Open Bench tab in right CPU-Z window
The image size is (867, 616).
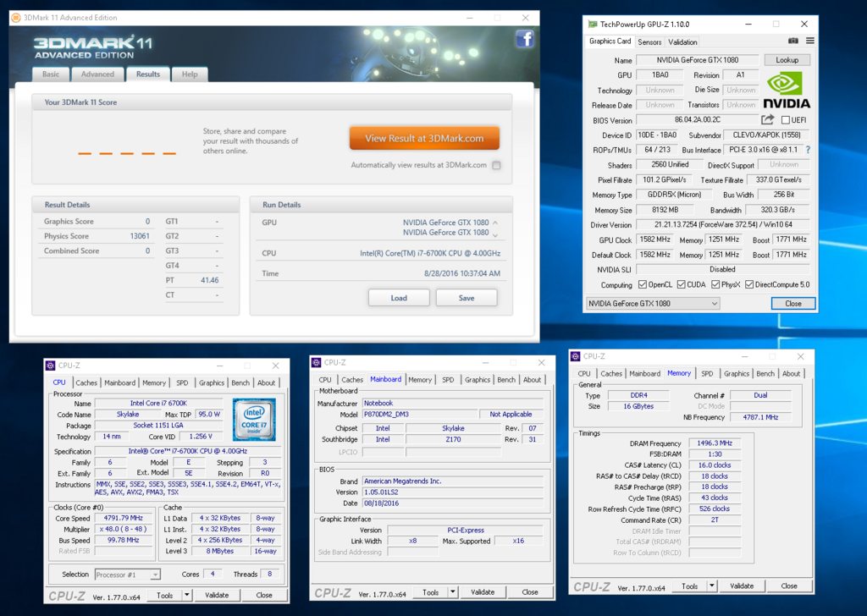tap(765, 374)
